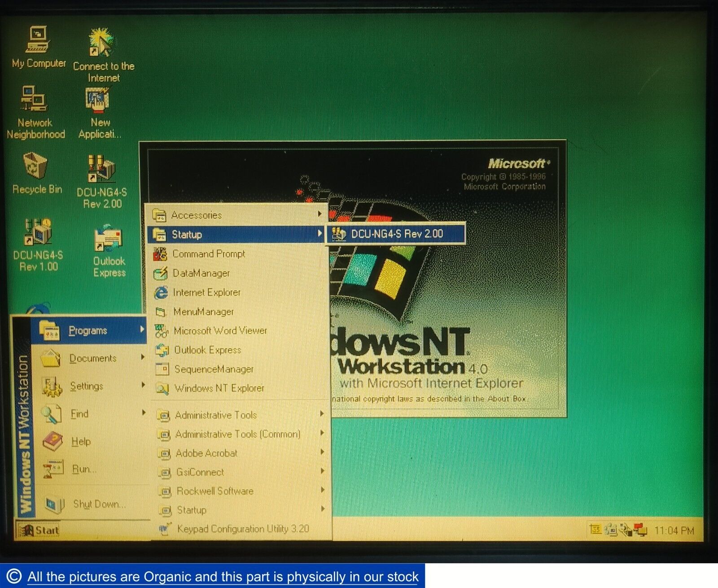
Task: Click the arrow next to Administrative Tools
Action: click(x=322, y=414)
